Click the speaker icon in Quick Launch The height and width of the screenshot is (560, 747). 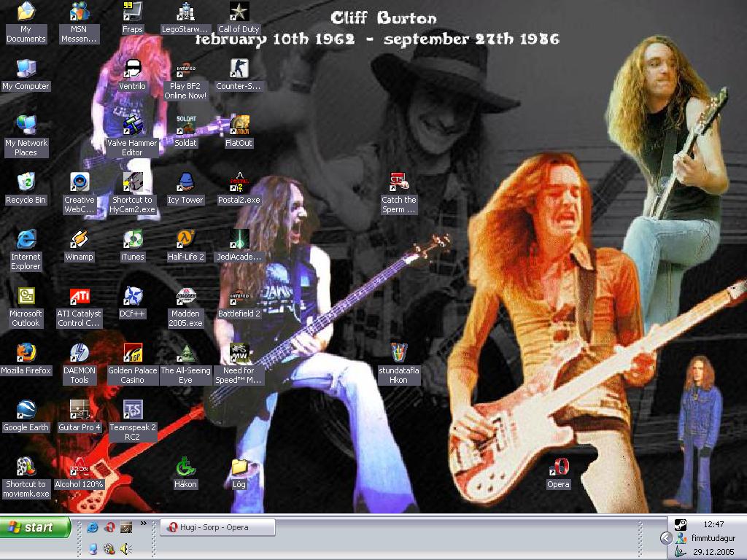[125, 549]
